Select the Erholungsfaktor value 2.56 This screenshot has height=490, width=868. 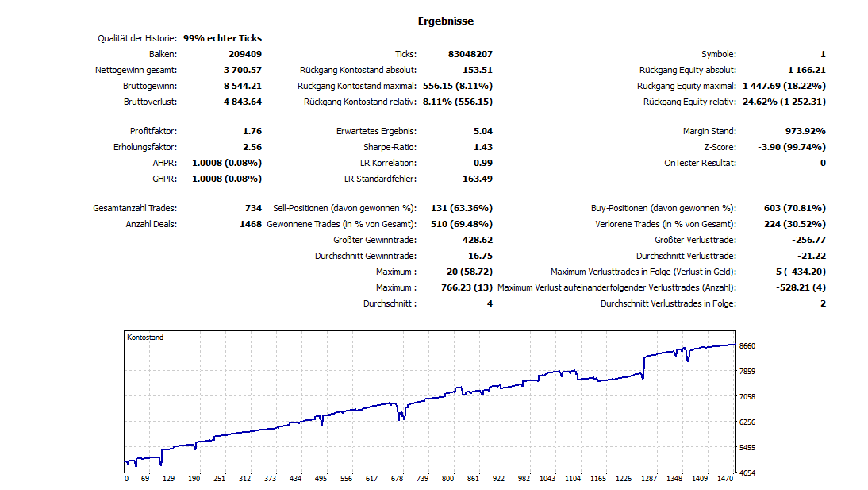coord(252,147)
